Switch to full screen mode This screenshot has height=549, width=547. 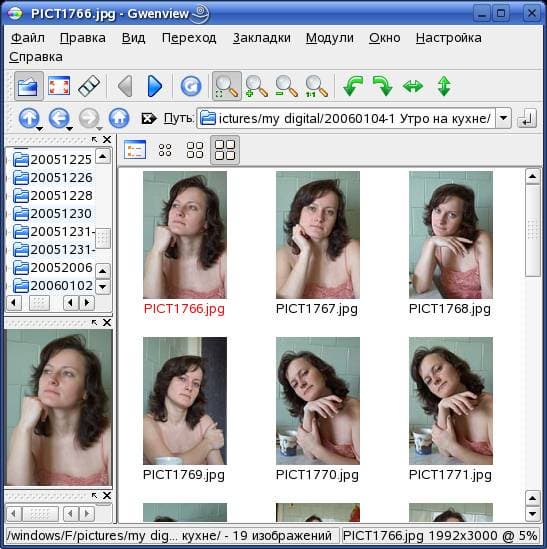click(x=58, y=86)
